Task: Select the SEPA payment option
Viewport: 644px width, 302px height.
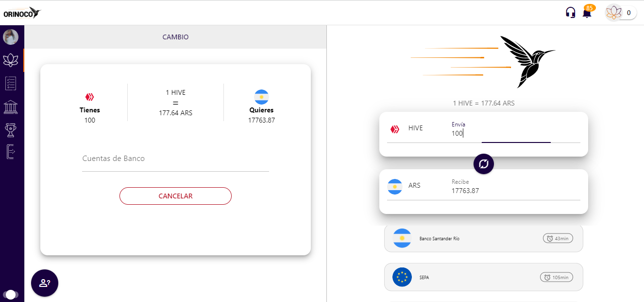Action: pos(483,277)
